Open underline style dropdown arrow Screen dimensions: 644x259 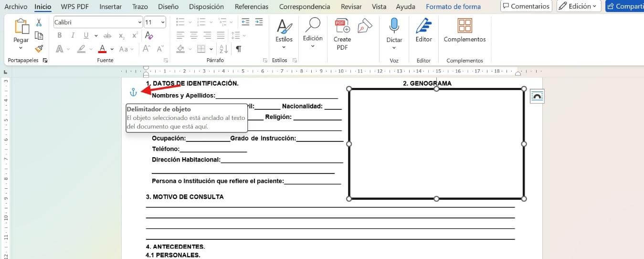tap(96, 36)
